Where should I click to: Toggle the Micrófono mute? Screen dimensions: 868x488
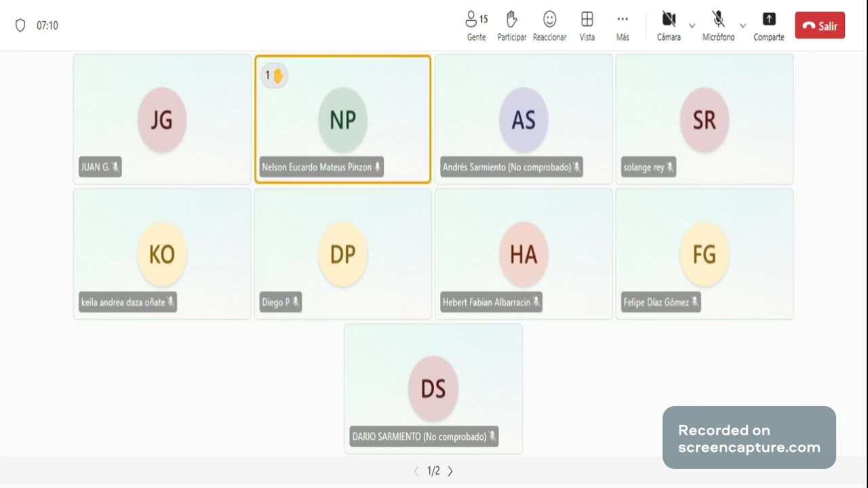[718, 26]
